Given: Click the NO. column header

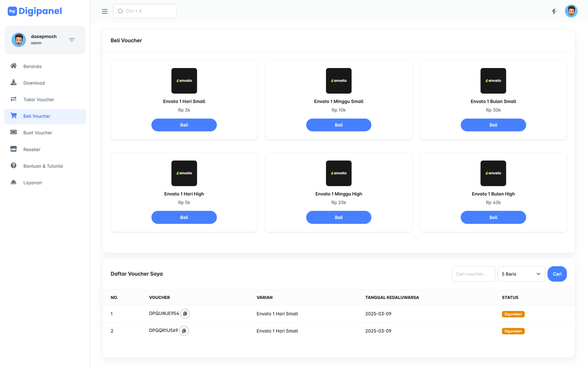Looking at the screenshot, I should (x=114, y=297).
